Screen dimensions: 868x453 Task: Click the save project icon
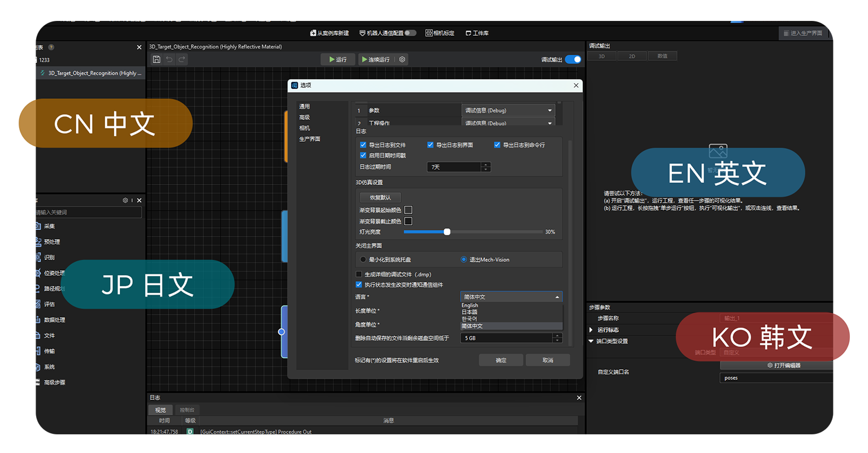pos(157,59)
